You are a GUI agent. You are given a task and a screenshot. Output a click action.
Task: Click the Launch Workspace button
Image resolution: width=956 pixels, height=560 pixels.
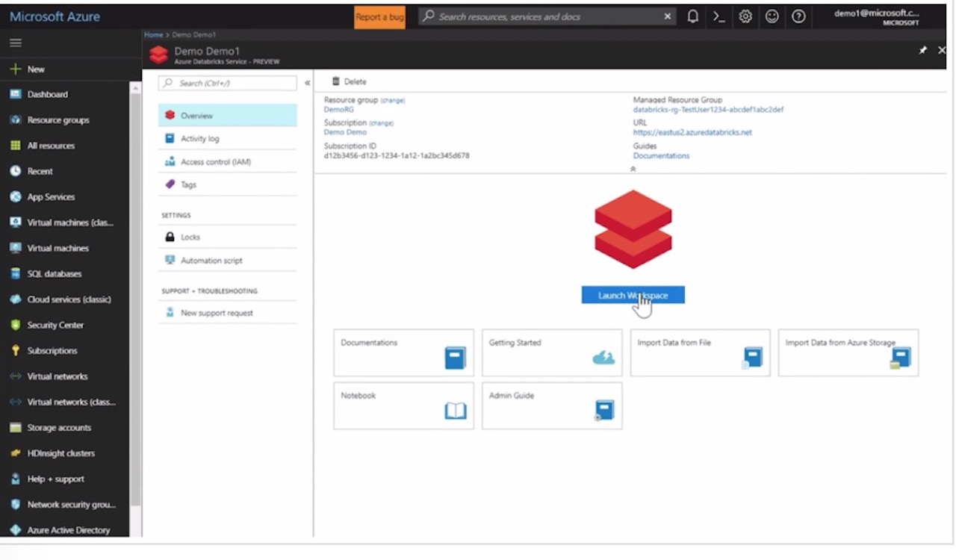[633, 294]
